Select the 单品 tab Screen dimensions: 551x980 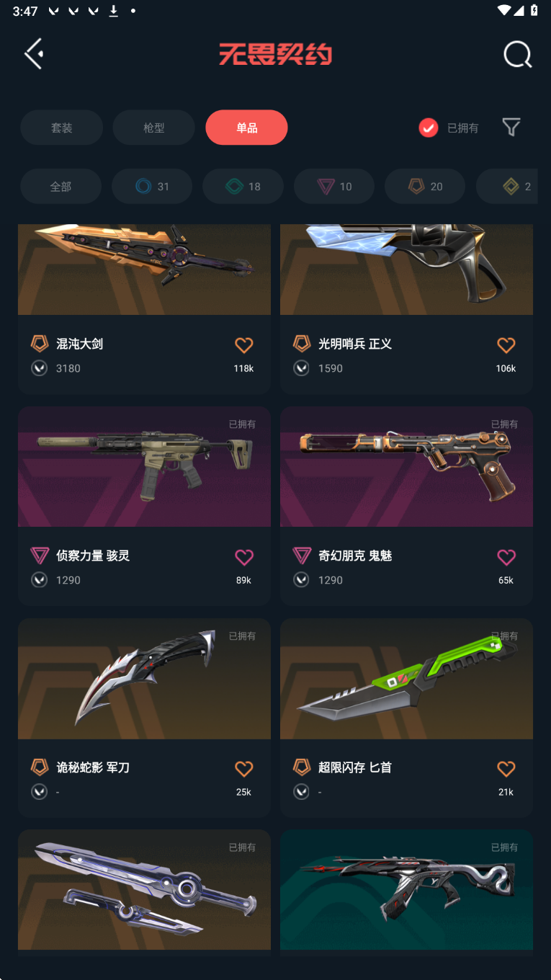click(246, 128)
